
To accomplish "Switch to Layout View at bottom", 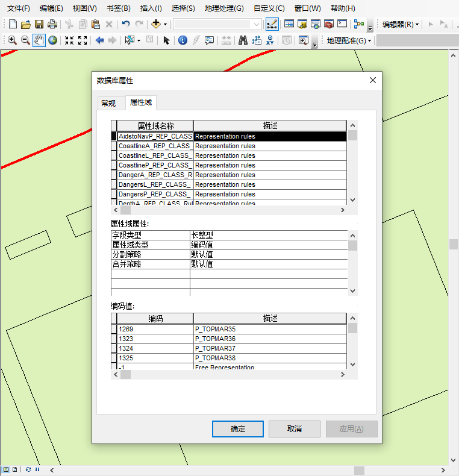I will pos(15,469).
